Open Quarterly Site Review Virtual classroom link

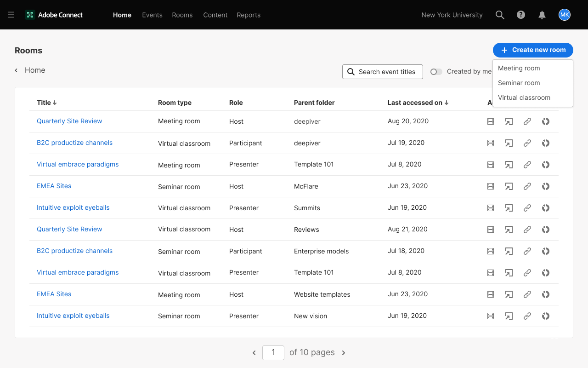coord(69,229)
